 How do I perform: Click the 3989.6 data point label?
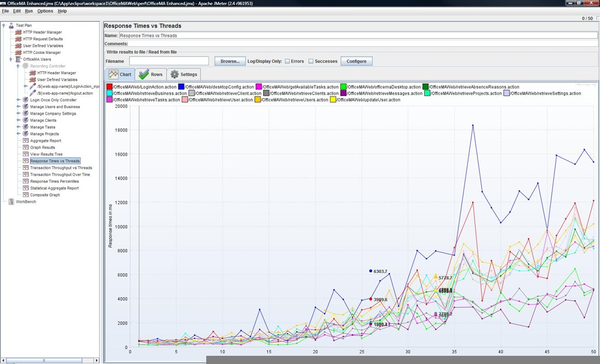[x=380, y=299]
